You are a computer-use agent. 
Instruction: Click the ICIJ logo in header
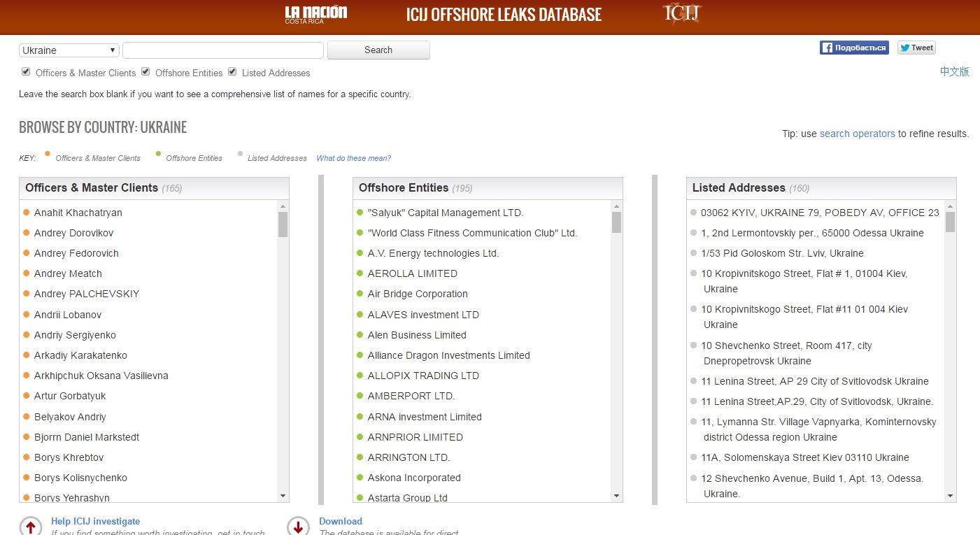coord(682,14)
